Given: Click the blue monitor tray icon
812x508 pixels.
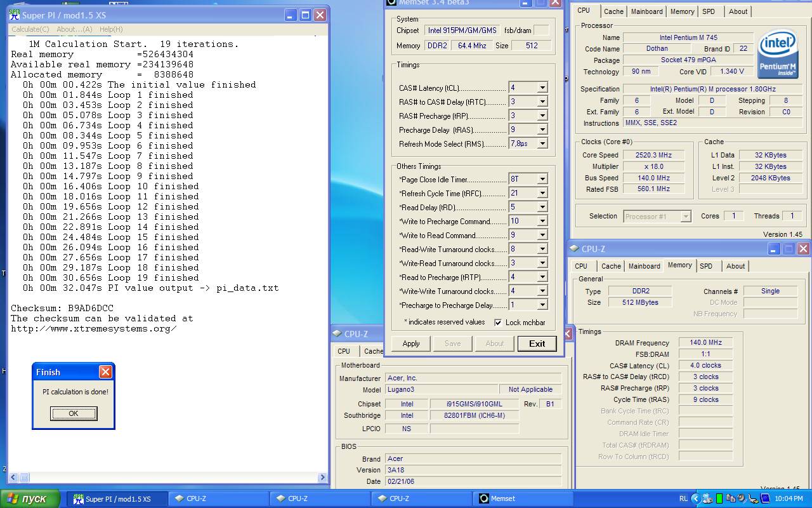Looking at the screenshot, I should pos(764,498).
